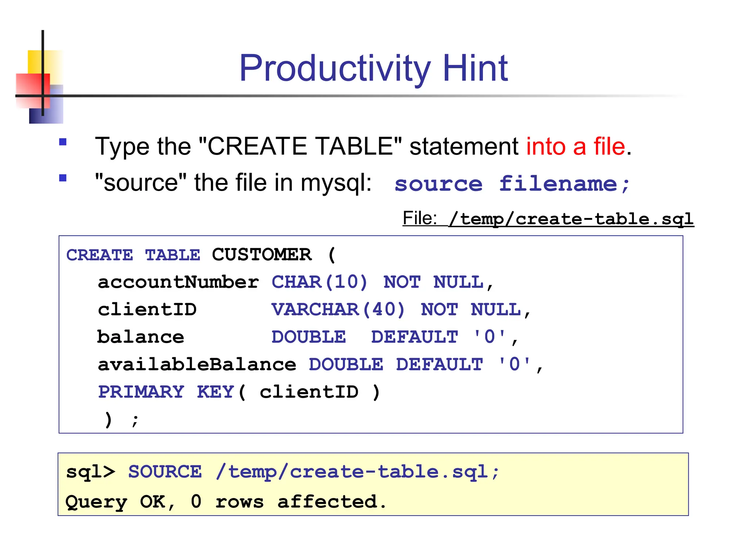Click the accountNumber column name
This screenshot has height=560, width=747.
coord(178,282)
